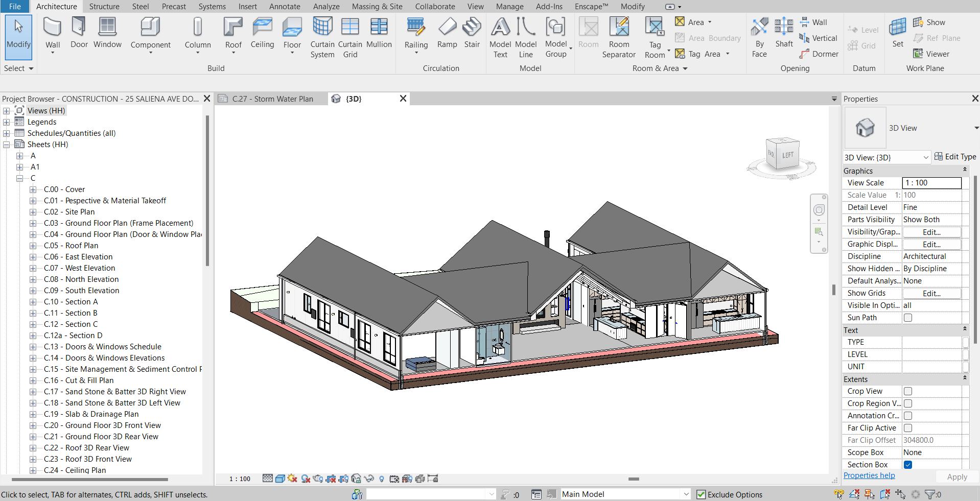The height and width of the screenshot is (501, 980).
Task: Expand the Legends tree node
Action: 6,122
